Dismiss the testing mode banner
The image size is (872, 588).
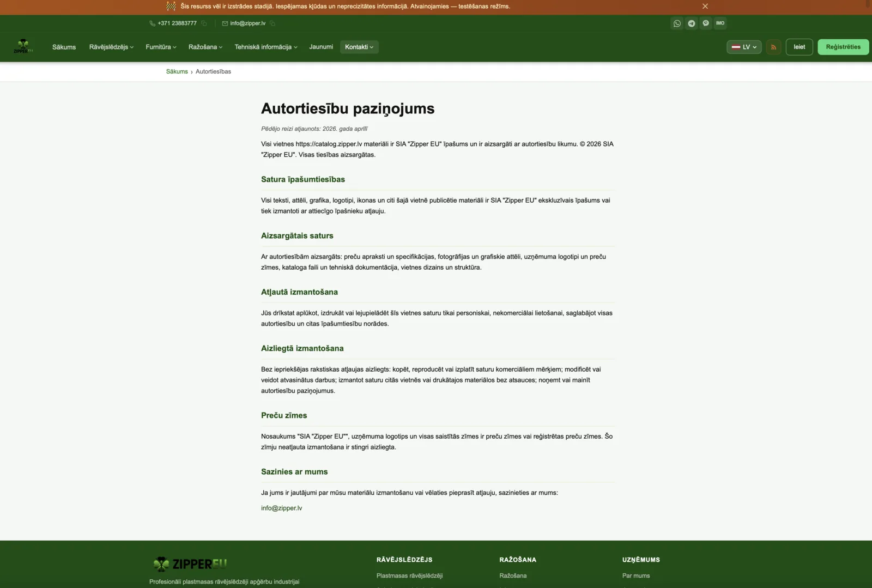coord(705,7)
